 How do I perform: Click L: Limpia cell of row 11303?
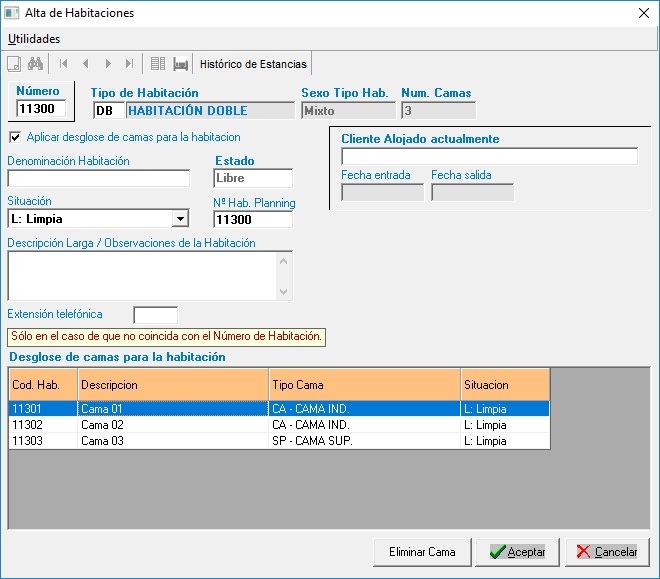click(x=506, y=441)
